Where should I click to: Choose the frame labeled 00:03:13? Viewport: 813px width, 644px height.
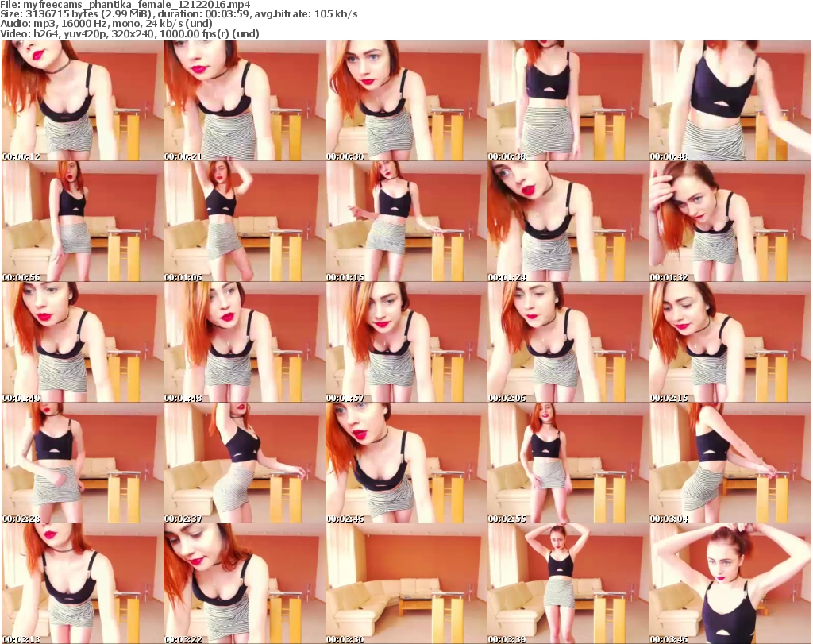click(x=82, y=584)
